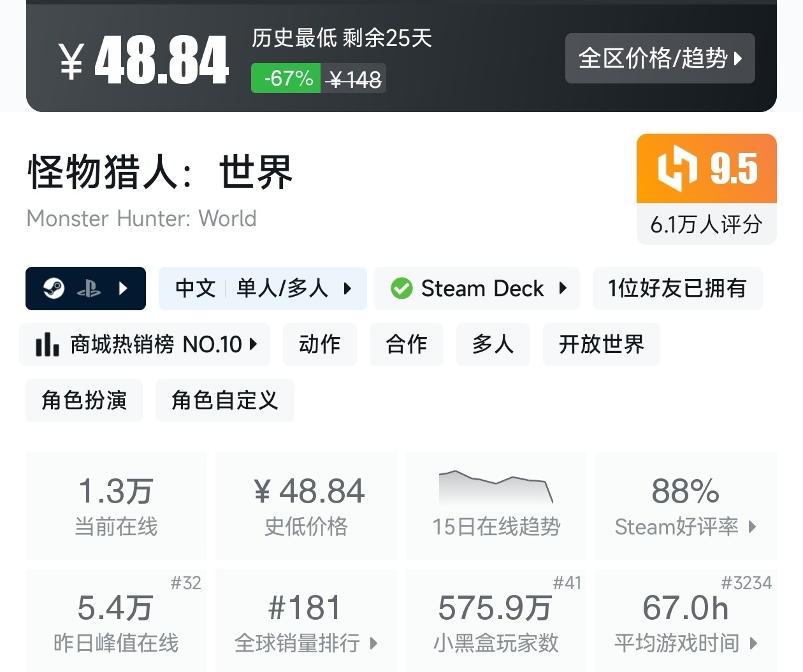Tap the 1.3万 当前在线 stat
This screenshot has width=803, height=672.
coord(116,506)
